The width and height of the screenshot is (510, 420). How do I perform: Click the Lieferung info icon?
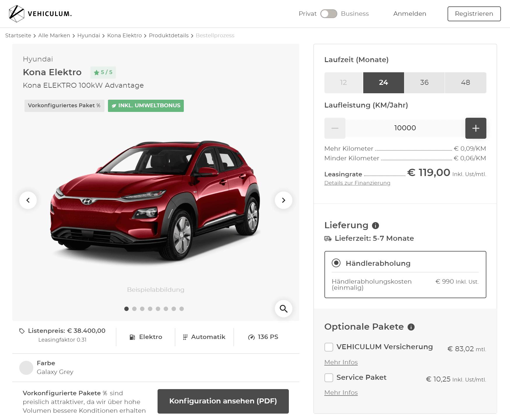pos(375,226)
